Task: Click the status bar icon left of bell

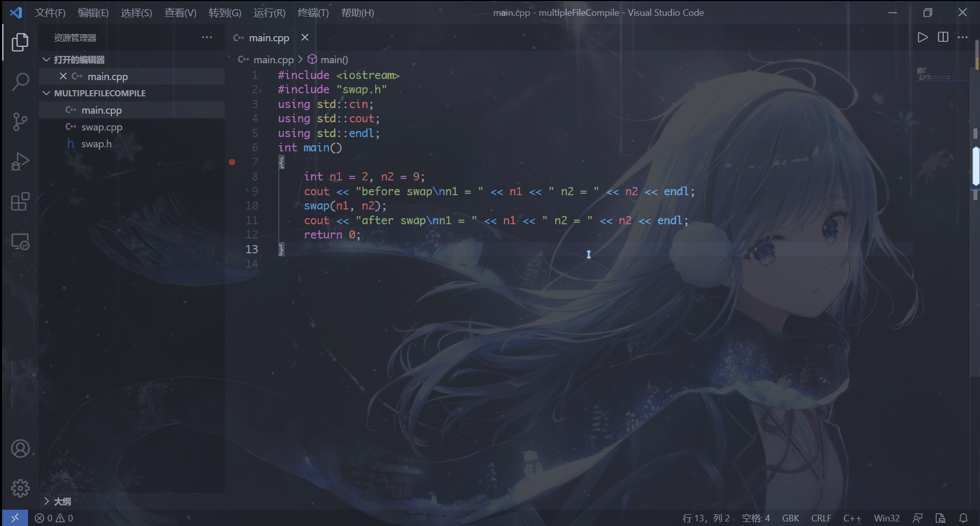Action: click(x=940, y=518)
